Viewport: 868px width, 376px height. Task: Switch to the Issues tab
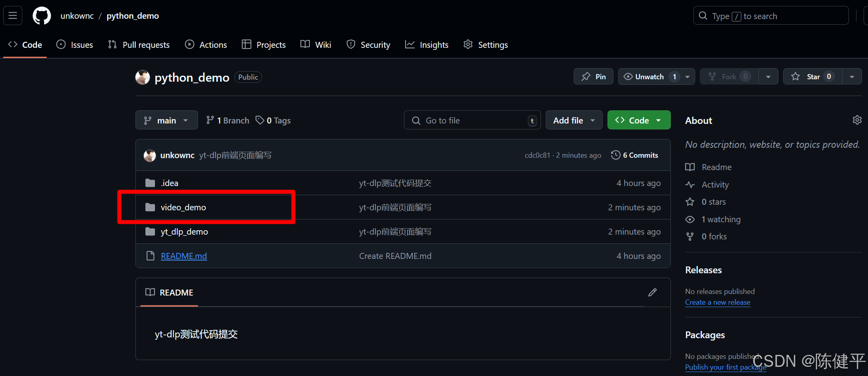[75, 45]
